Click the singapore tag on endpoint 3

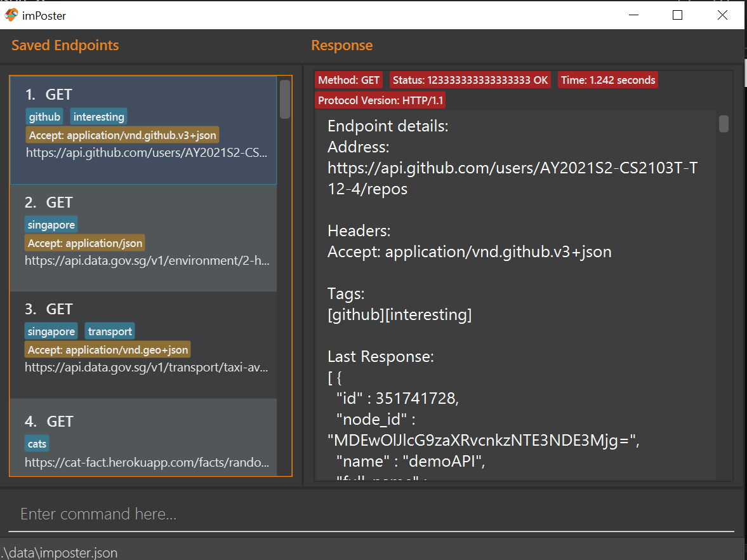[x=51, y=331]
